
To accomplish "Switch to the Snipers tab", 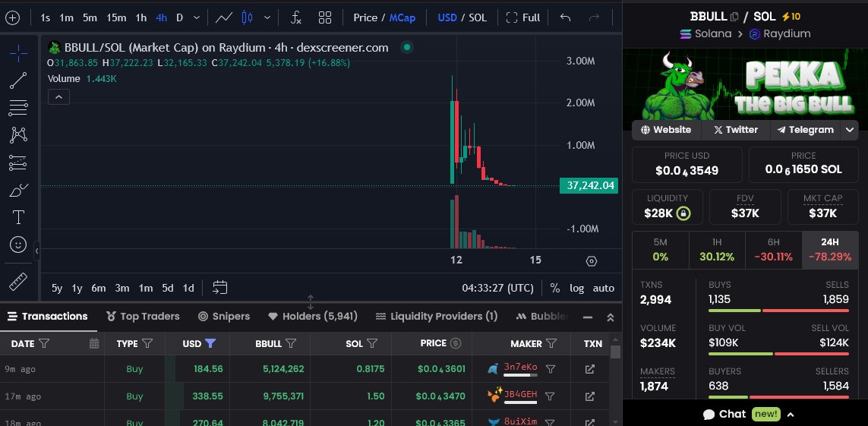I will 224,317.
